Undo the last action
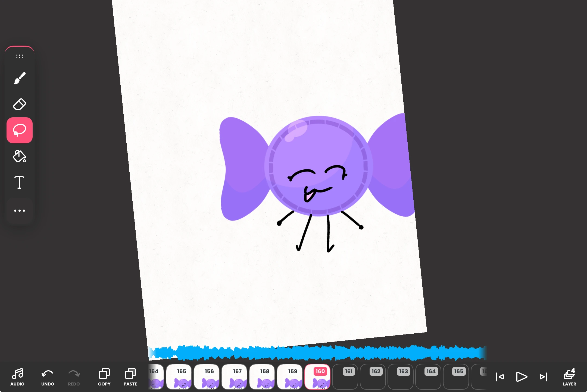Screen dimensions: 587x392 point(48,377)
